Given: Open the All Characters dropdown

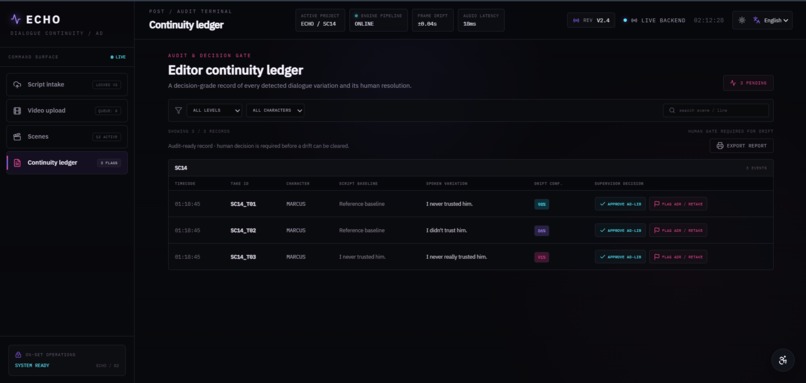Looking at the screenshot, I should (x=276, y=111).
